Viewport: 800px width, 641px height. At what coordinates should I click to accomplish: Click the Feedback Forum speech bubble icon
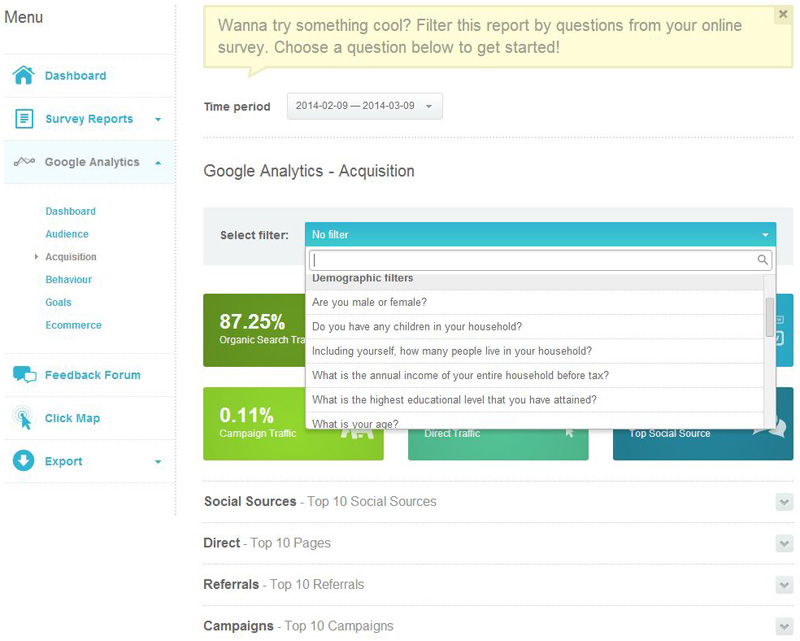[x=24, y=375]
